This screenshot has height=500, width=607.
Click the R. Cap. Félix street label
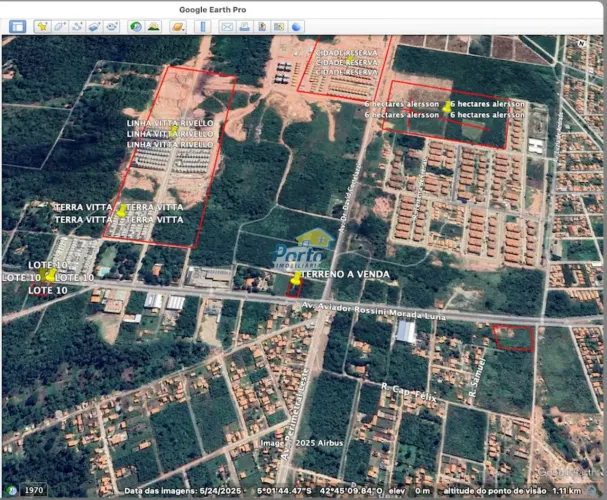click(409, 392)
